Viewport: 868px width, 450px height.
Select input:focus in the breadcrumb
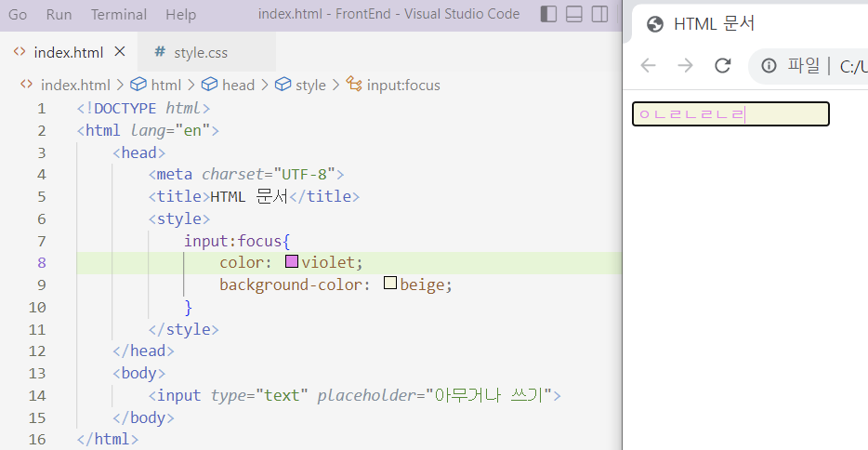coord(403,85)
